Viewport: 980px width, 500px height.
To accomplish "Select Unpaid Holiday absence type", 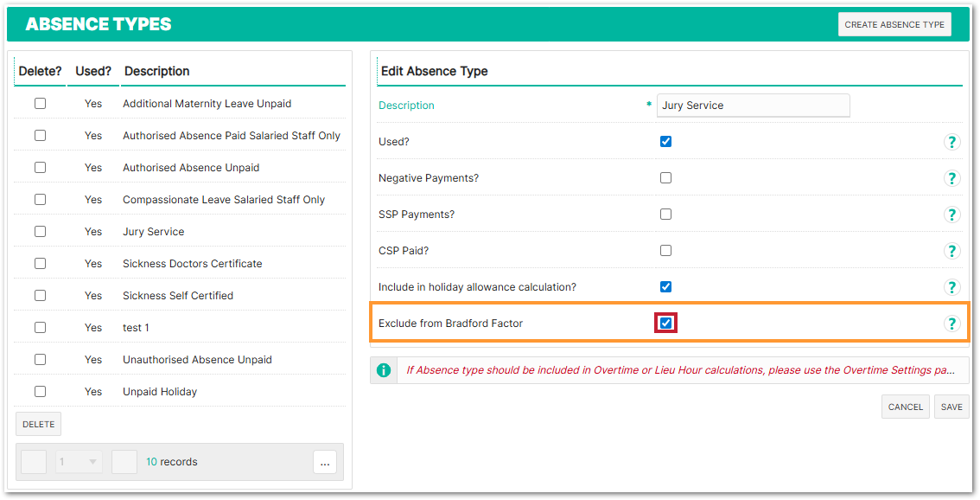I will click(160, 392).
